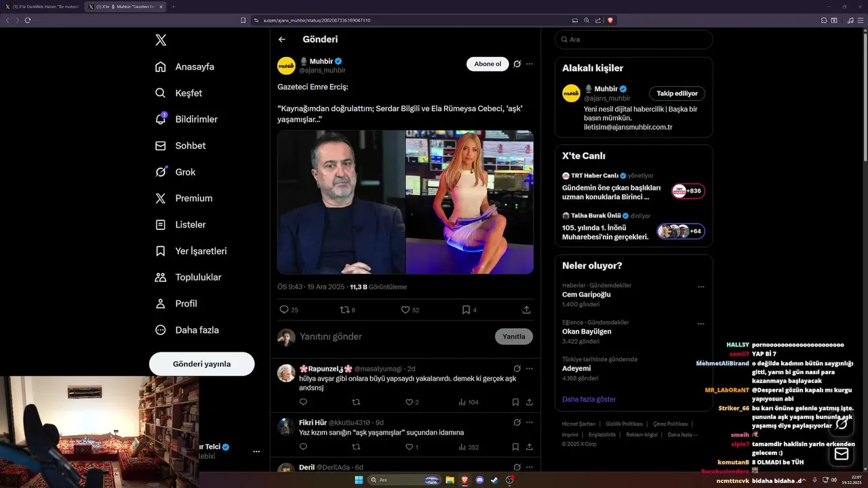Open Listeler in the sidebar

(180, 224)
